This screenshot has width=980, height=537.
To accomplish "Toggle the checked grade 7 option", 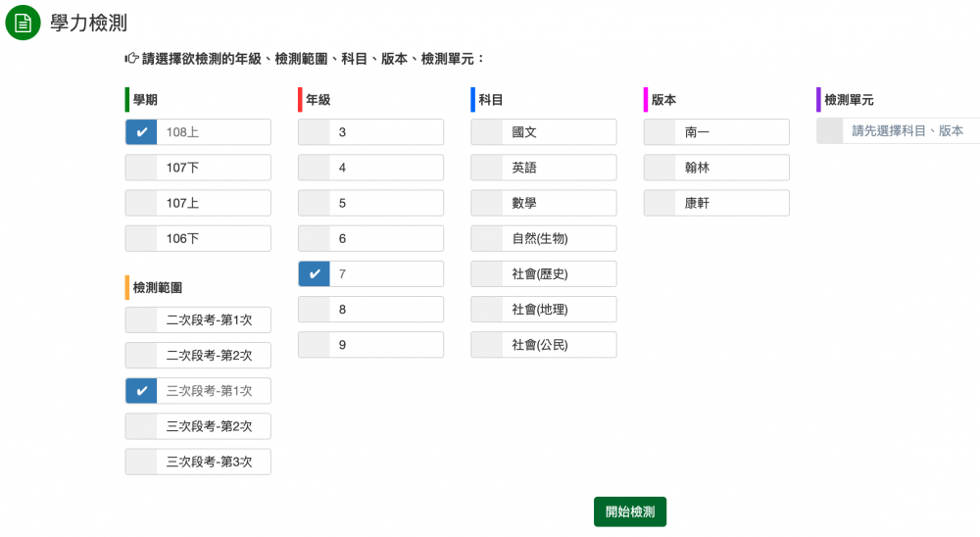I will [x=315, y=273].
